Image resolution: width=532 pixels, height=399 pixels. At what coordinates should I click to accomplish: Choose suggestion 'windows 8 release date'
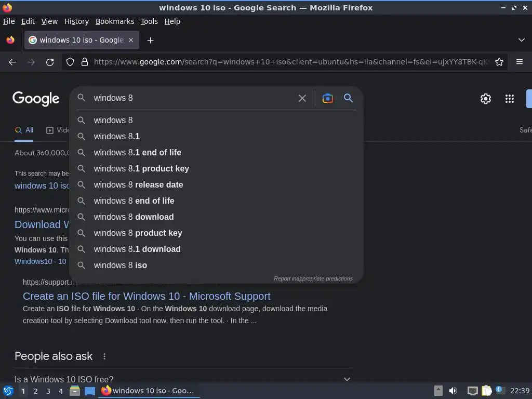pos(217,185)
